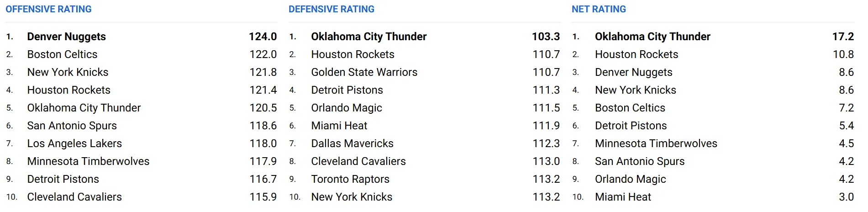Open the Offensive Rating heading link
This screenshot has height=212, width=868.
coord(48,9)
